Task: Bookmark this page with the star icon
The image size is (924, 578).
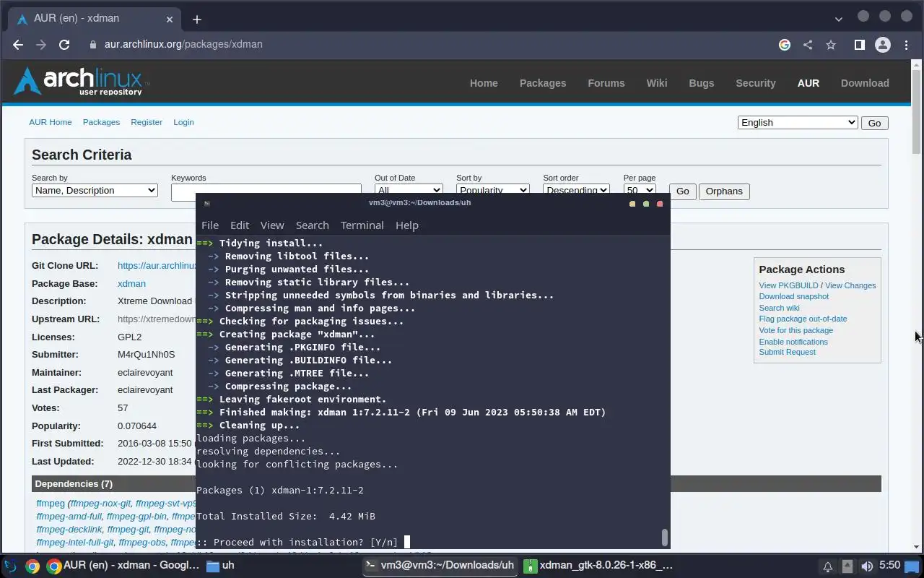Action: tap(831, 45)
